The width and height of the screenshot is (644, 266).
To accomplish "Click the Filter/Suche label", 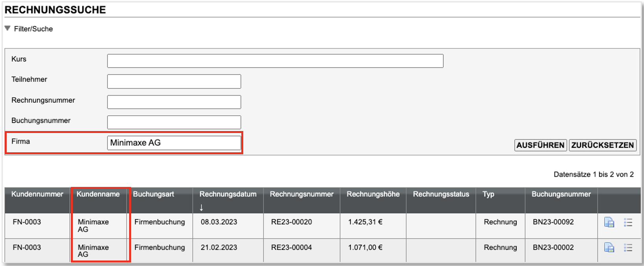I will pos(33,29).
